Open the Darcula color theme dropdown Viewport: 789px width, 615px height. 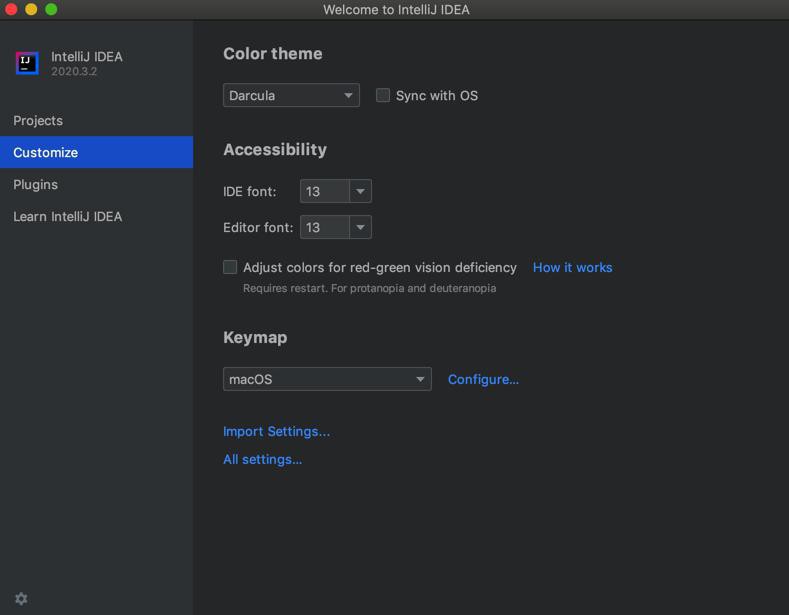point(291,95)
